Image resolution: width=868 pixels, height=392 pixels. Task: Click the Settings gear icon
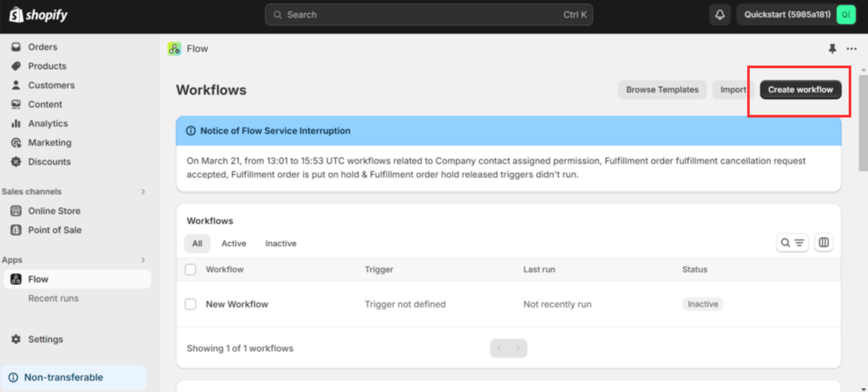pos(16,339)
